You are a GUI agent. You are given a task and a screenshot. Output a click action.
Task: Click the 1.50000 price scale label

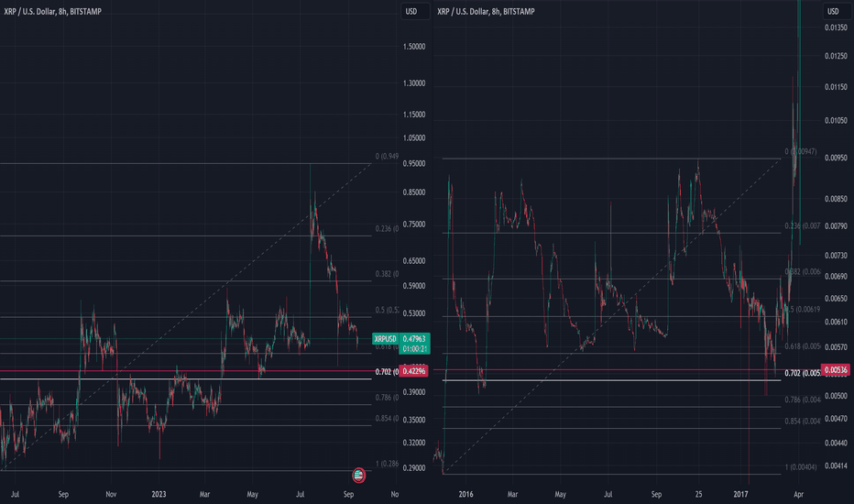[x=414, y=47]
